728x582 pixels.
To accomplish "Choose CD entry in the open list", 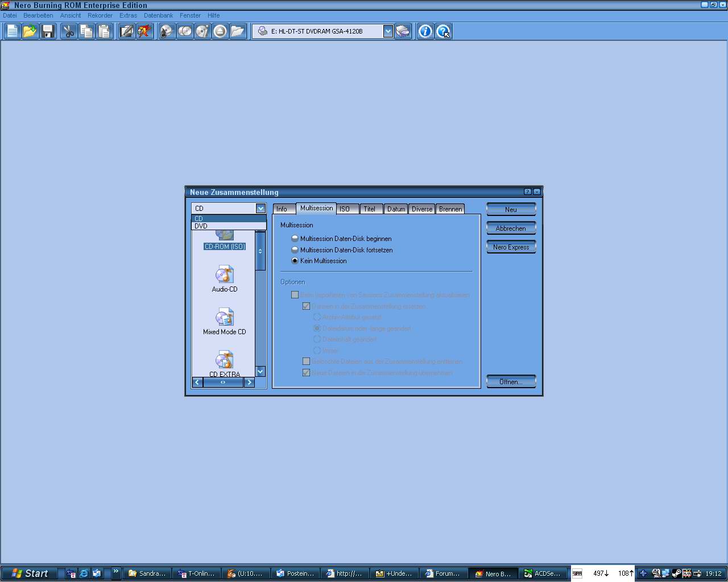I will tap(229, 218).
